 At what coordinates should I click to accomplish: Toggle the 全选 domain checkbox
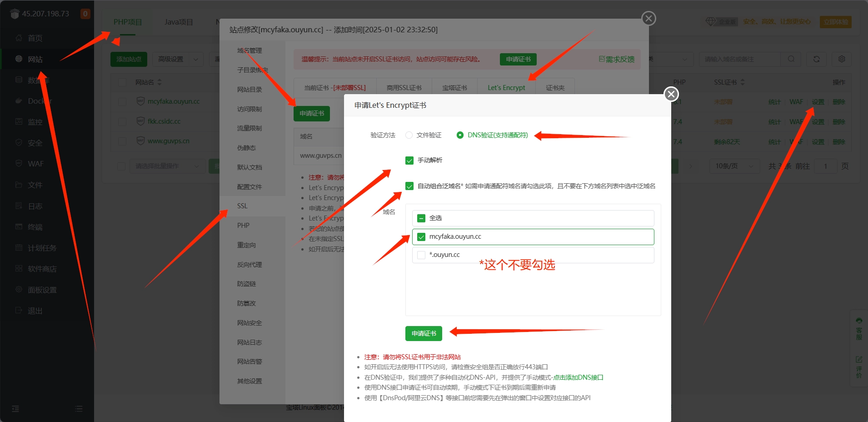tap(421, 218)
